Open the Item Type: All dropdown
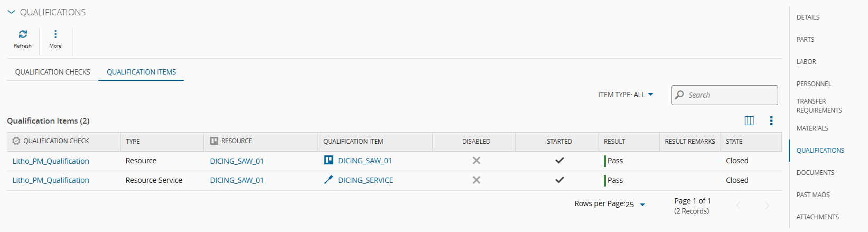868x232 pixels. click(626, 95)
